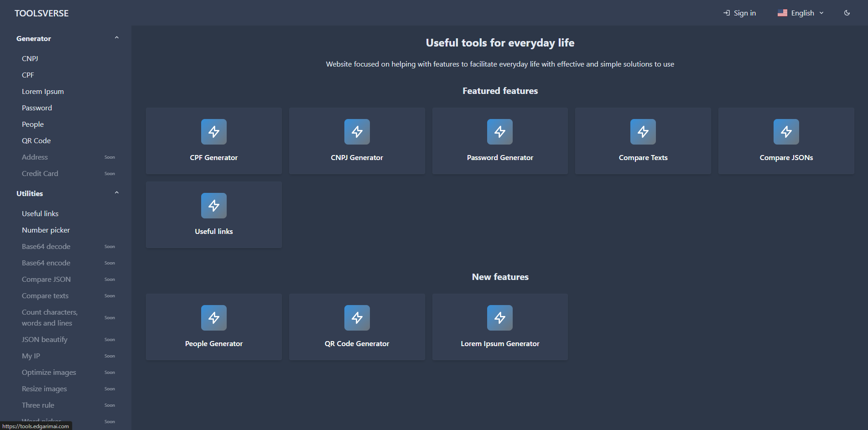Select Number picker from Utilities menu
This screenshot has height=430, width=868.
pos(46,230)
